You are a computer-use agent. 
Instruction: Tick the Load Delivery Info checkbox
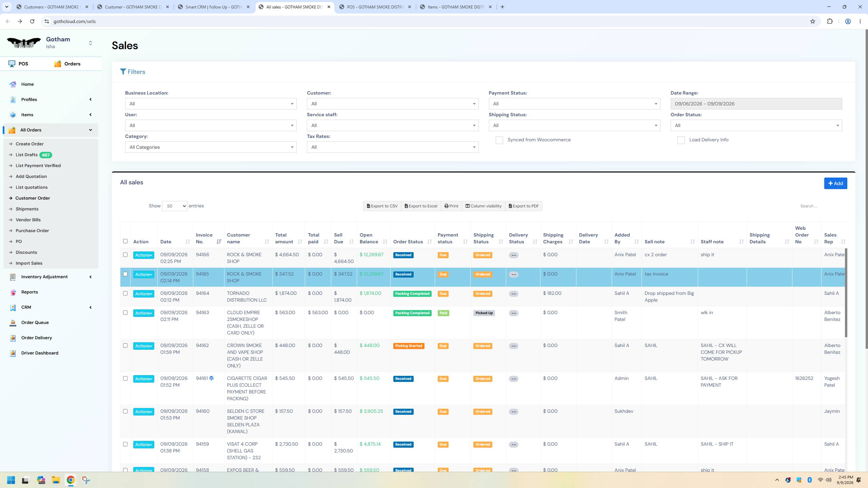681,140
